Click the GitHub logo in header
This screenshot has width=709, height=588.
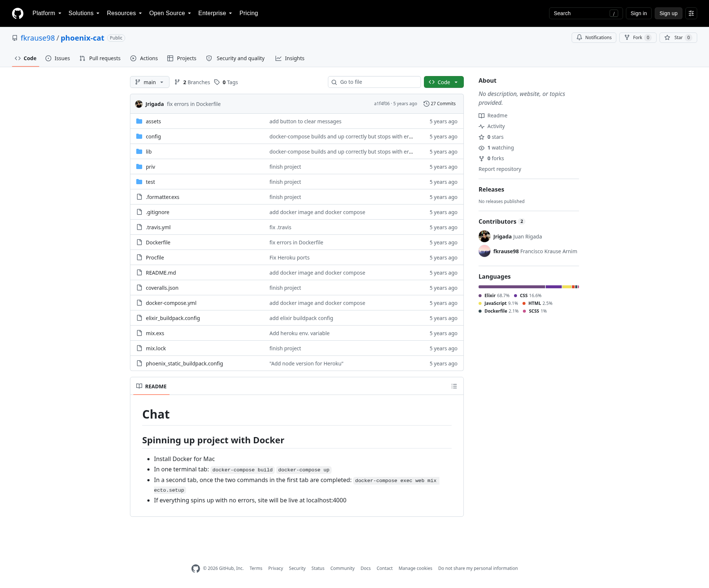(x=18, y=13)
